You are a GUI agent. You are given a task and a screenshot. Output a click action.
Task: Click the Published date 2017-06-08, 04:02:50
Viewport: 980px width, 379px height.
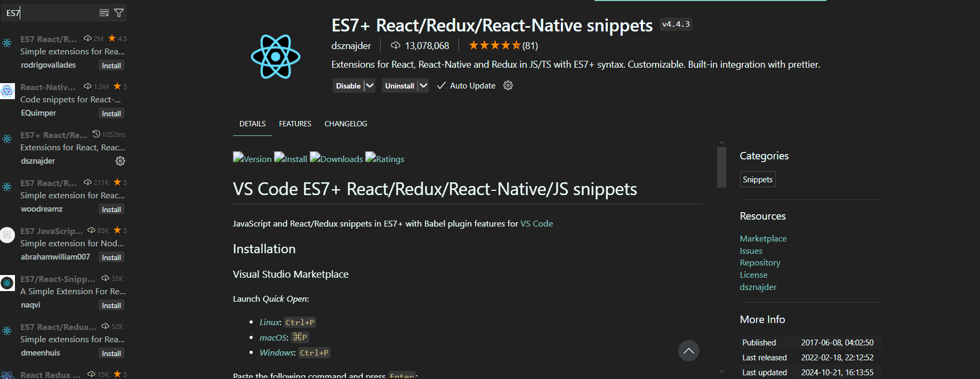(x=837, y=343)
